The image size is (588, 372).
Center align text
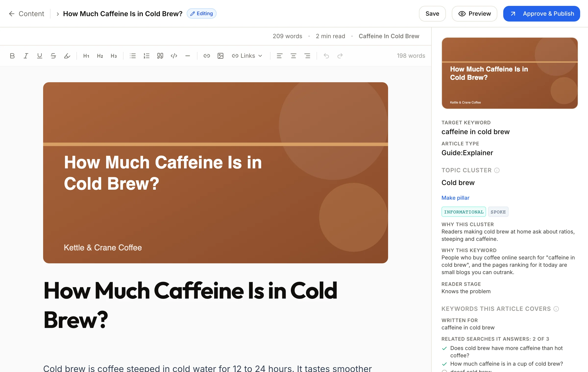pos(294,56)
